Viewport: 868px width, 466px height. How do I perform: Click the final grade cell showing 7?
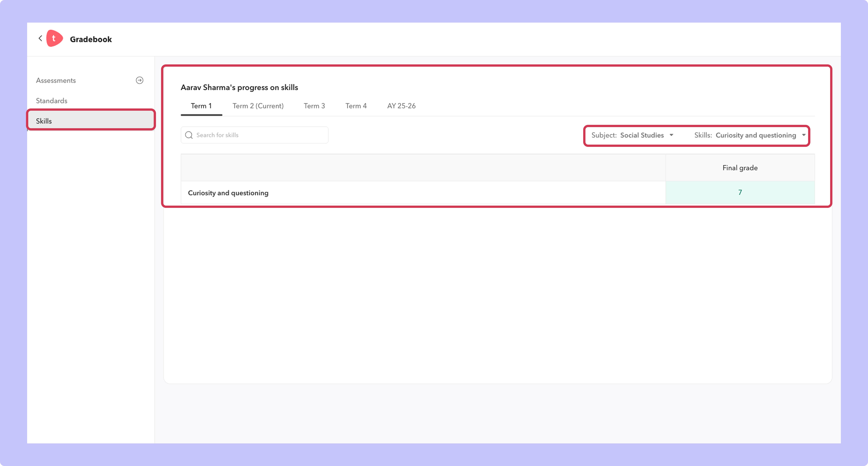[740, 193]
